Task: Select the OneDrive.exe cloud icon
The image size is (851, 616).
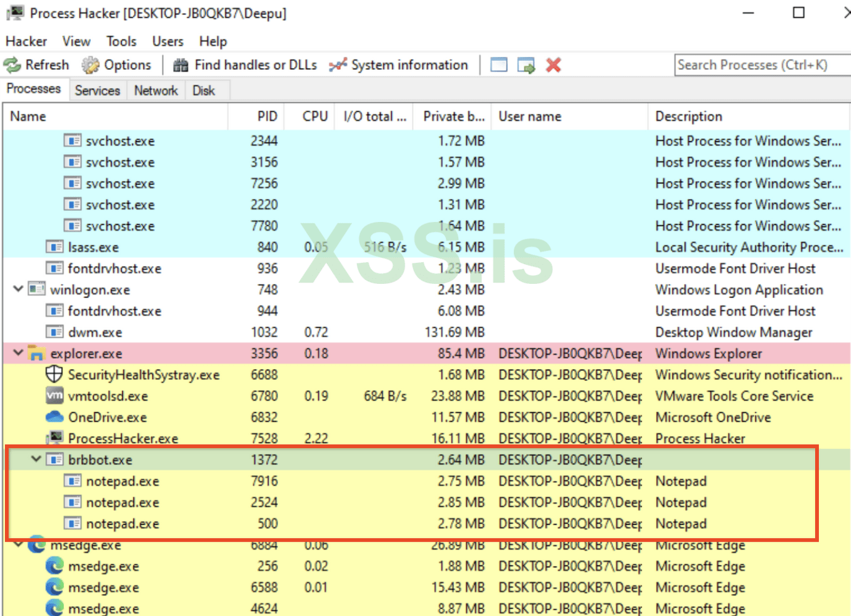Action: tap(54, 417)
